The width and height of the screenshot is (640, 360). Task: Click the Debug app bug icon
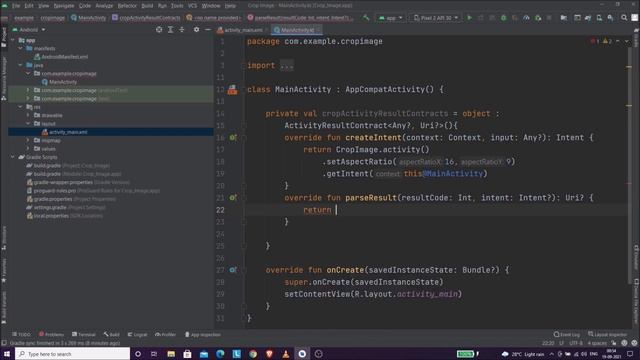pos(503,18)
